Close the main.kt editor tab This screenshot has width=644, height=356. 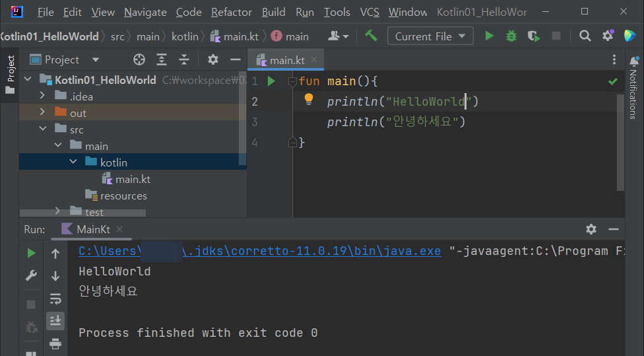click(314, 59)
